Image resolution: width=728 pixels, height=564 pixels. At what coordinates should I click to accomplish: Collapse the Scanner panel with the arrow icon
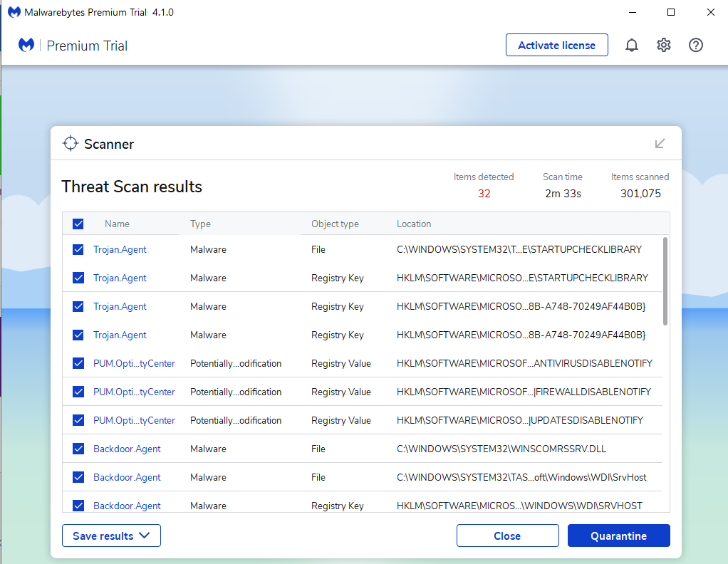coord(660,143)
